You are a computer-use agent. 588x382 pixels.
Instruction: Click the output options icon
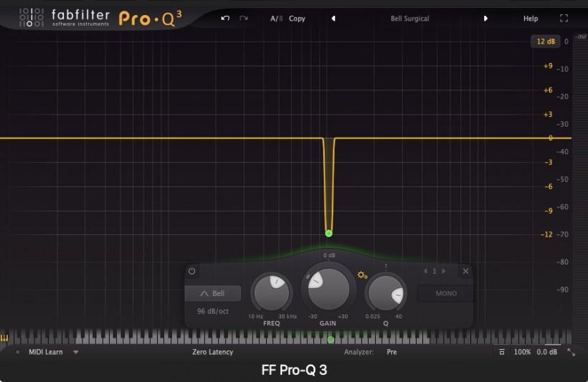[x=501, y=352]
